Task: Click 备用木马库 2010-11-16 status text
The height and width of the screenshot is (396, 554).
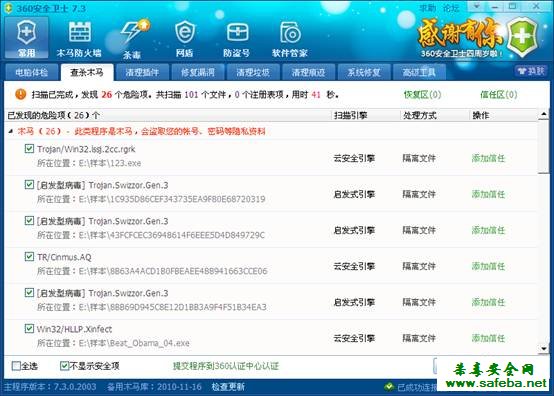Action: click(154, 387)
